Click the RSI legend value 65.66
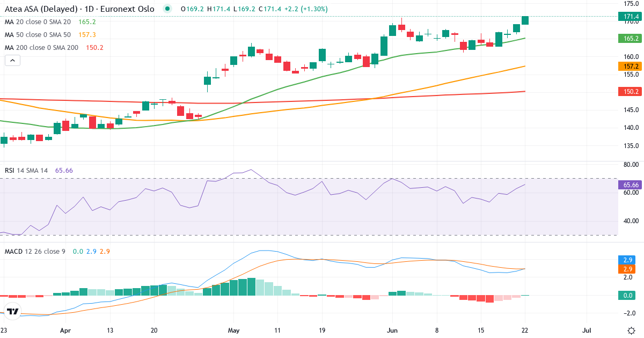The height and width of the screenshot is (338, 644). tap(64, 170)
